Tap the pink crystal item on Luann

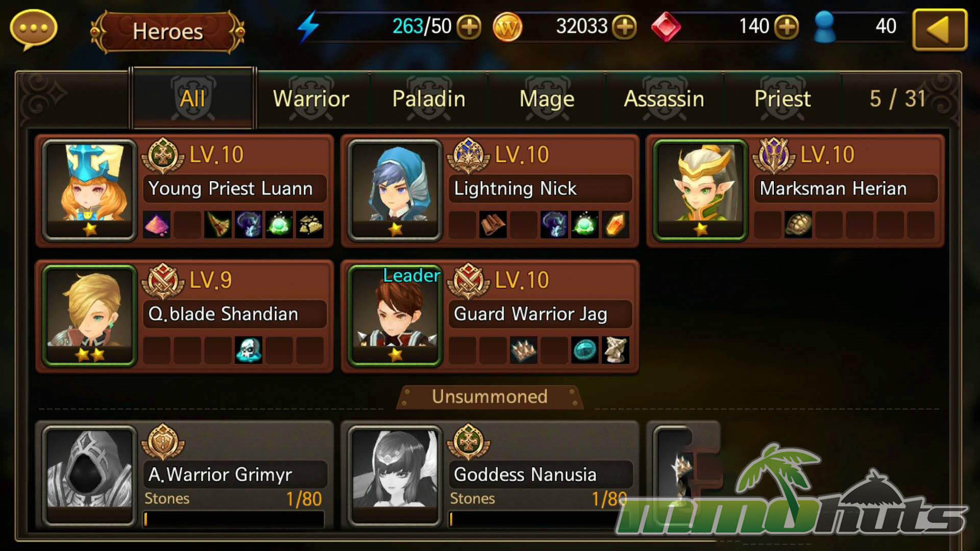157,224
